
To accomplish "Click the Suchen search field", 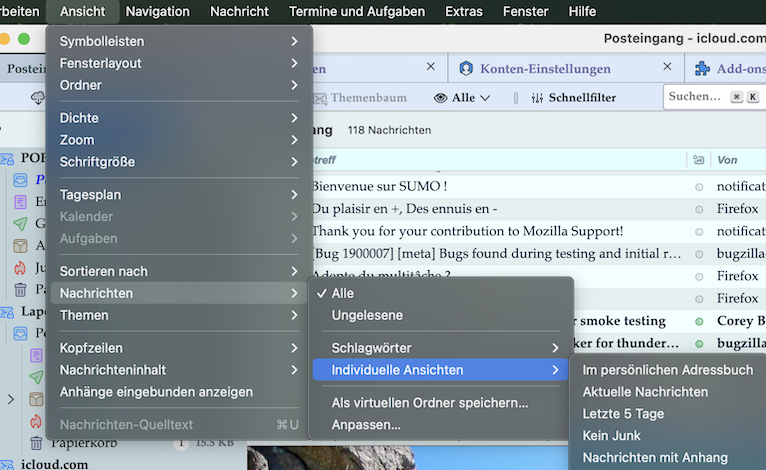I will pyautogui.click(x=695, y=97).
